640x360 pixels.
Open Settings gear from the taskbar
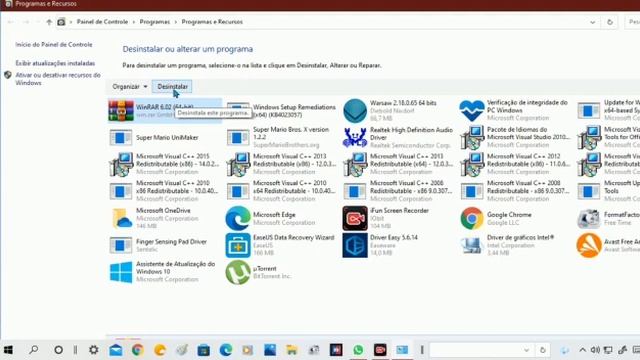tap(94, 350)
